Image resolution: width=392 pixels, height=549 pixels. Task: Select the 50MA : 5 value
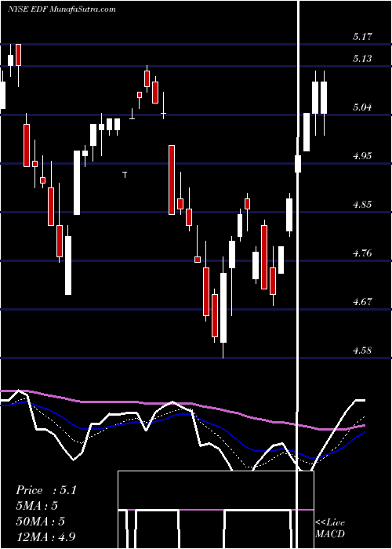click(x=40, y=522)
